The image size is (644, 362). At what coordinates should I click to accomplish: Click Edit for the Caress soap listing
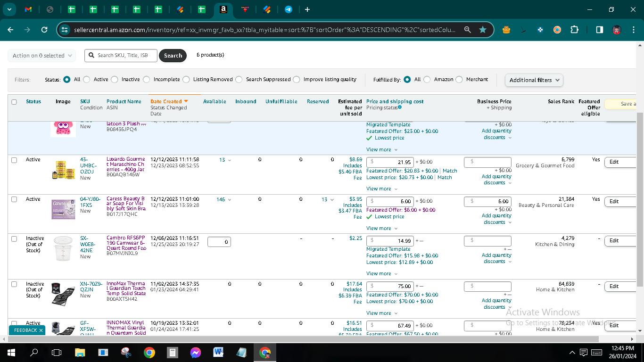coord(619,202)
